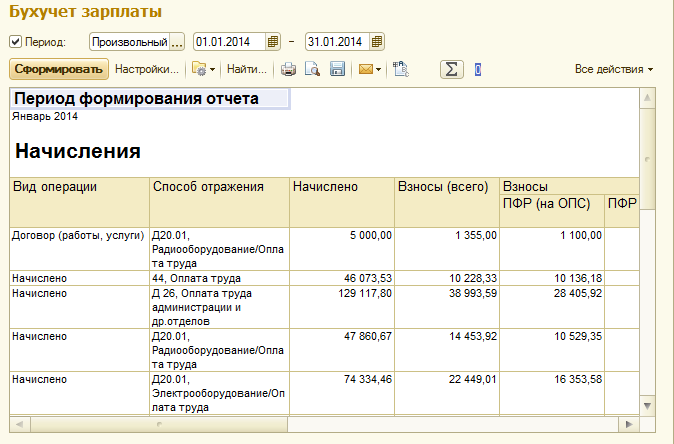Save report with floppy disk icon
Screen dimensions: 674x444
(x=337, y=69)
